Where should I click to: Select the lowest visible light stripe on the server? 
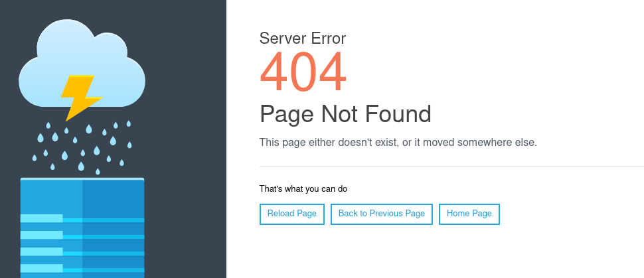pos(41,268)
